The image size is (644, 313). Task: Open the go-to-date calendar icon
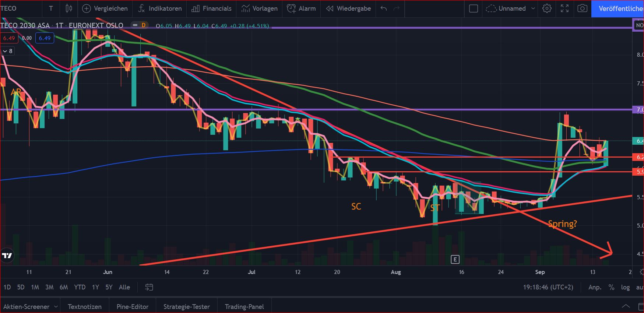click(149, 287)
